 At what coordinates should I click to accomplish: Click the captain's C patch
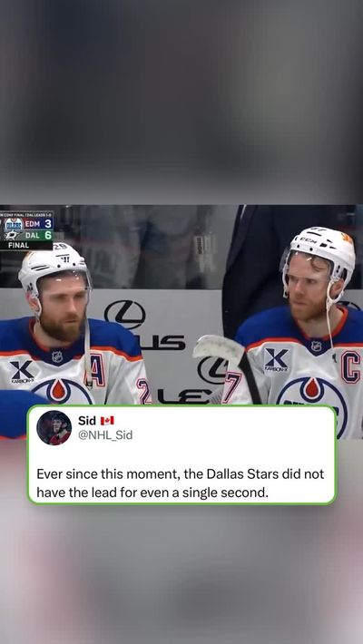click(x=350, y=366)
